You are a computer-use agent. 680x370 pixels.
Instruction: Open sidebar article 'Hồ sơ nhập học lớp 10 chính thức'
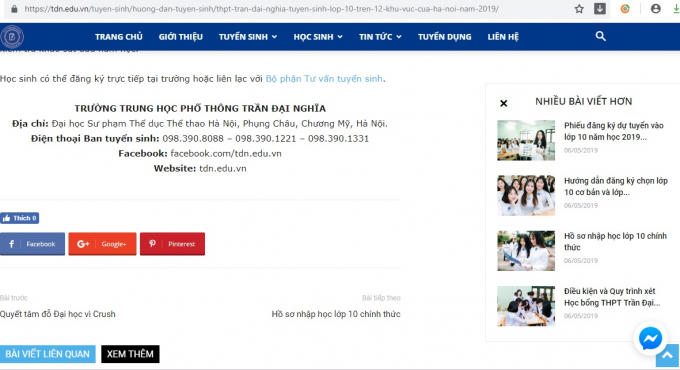click(x=615, y=241)
